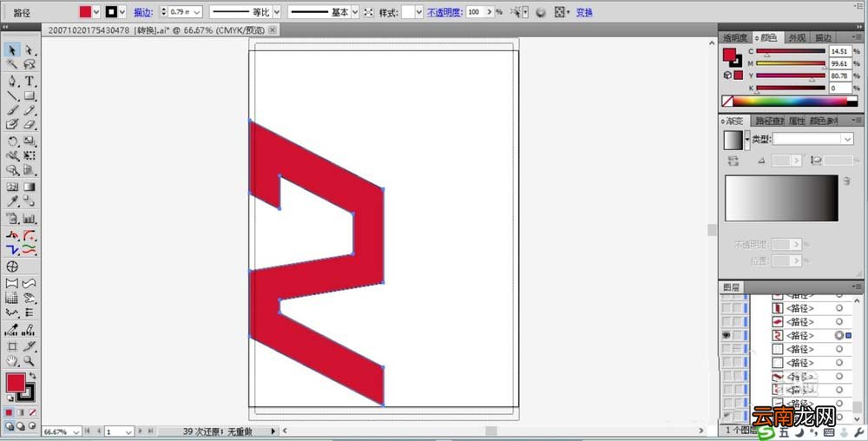Switch toolbox to Color fill mode
The height and width of the screenshot is (441, 868).
click(10, 412)
